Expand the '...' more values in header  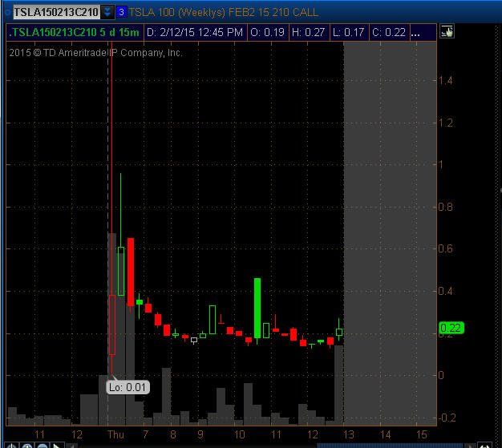415,32
